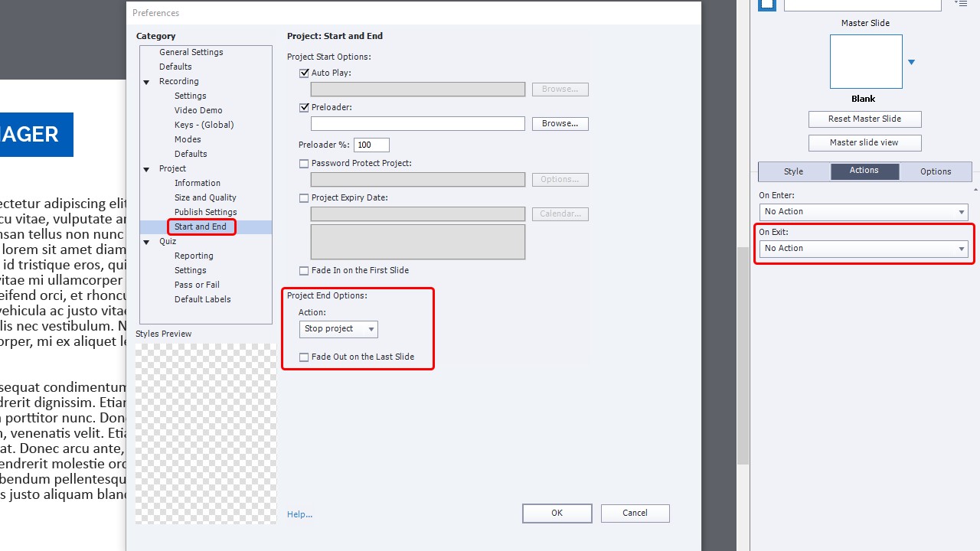
Task: Toggle the Preloader checkbox
Action: (304, 107)
